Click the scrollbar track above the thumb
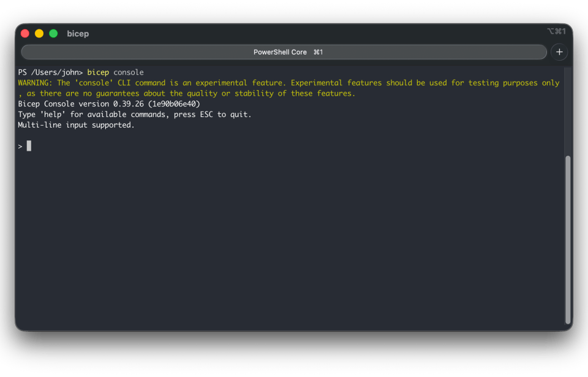The image size is (588, 377). pyautogui.click(x=568, y=110)
